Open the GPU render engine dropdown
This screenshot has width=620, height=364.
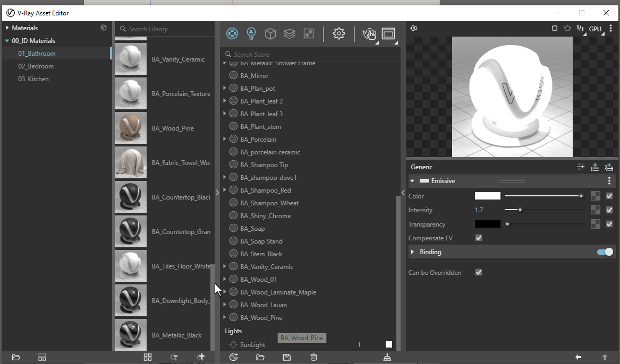tap(596, 29)
